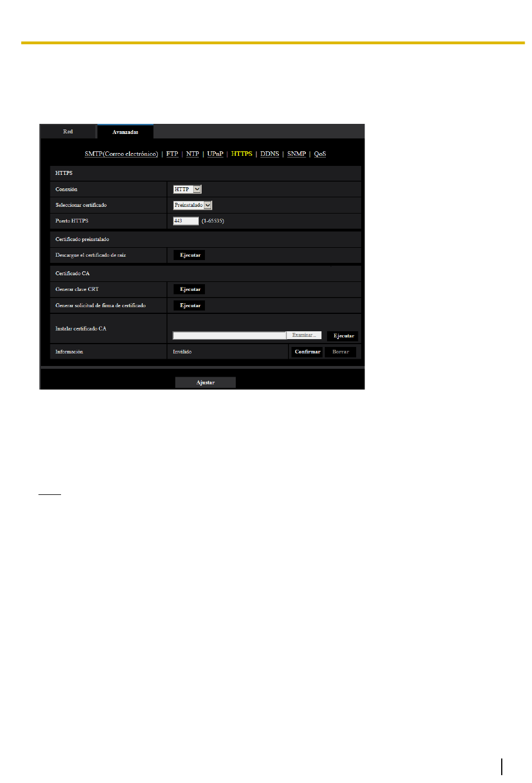The image size is (532, 783).
Task: Open the UPnP settings link
Action: pyautogui.click(x=215, y=154)
